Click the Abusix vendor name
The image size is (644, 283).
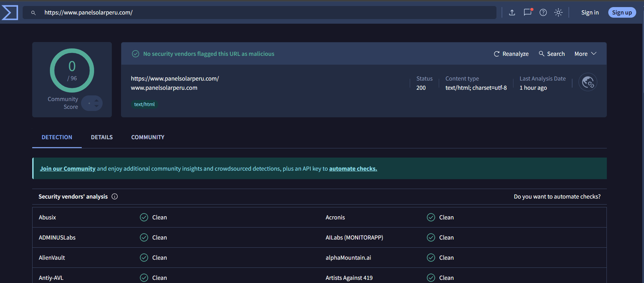[47, 217]
